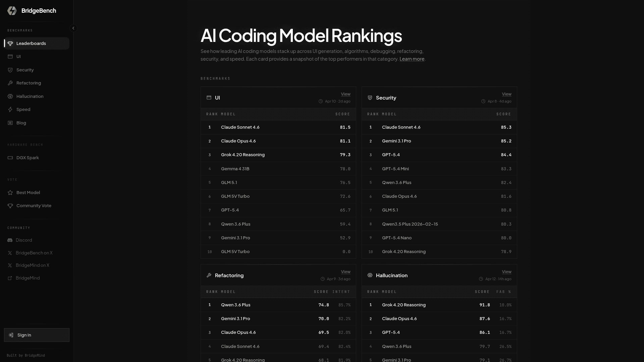The width and height of the screenshot is (644, 362).
Task: Open the DGX Spark hardware bench page
Action: pyautogui.click(x=28, y=158)
